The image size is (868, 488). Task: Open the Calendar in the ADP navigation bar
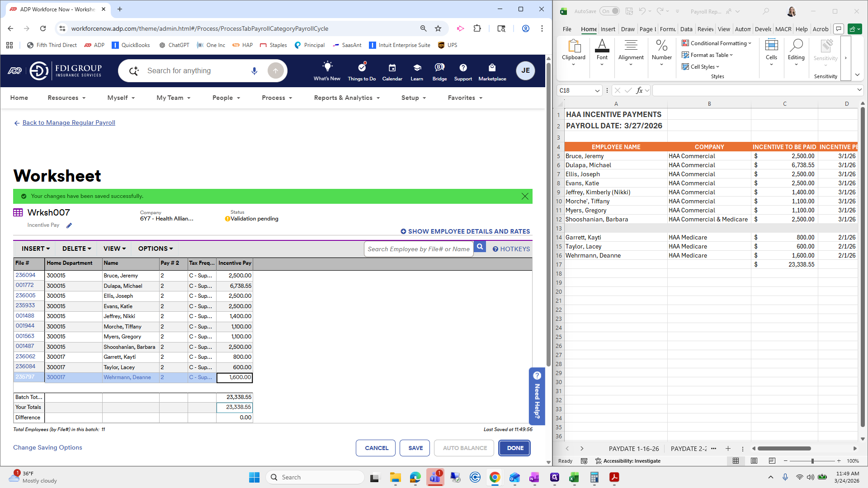[392, 71]
